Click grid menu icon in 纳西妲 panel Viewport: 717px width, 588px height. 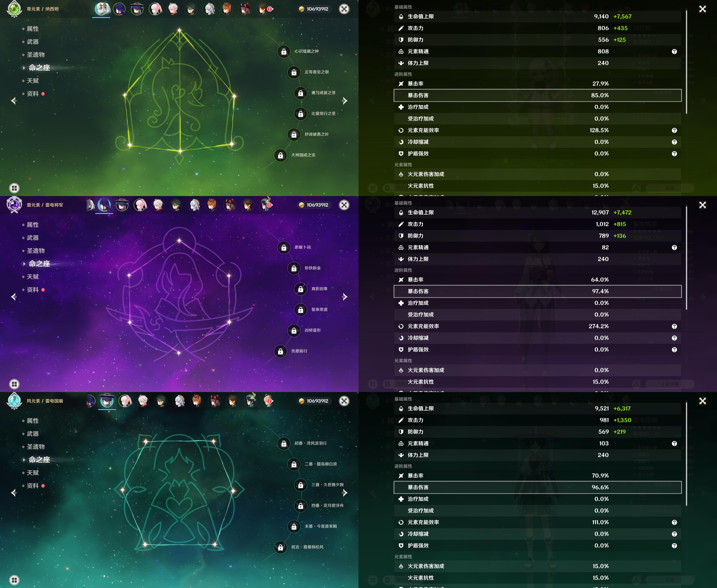tap(14, 188)
